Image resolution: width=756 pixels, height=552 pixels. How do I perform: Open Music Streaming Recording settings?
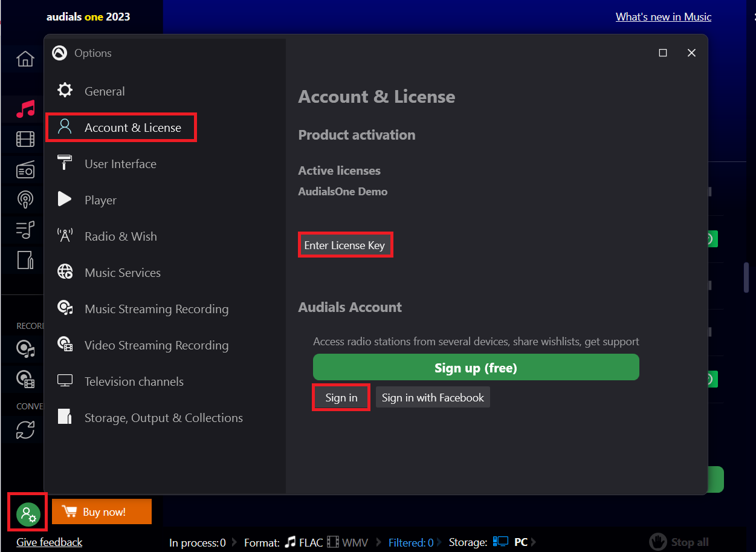(x=157, y=309)
